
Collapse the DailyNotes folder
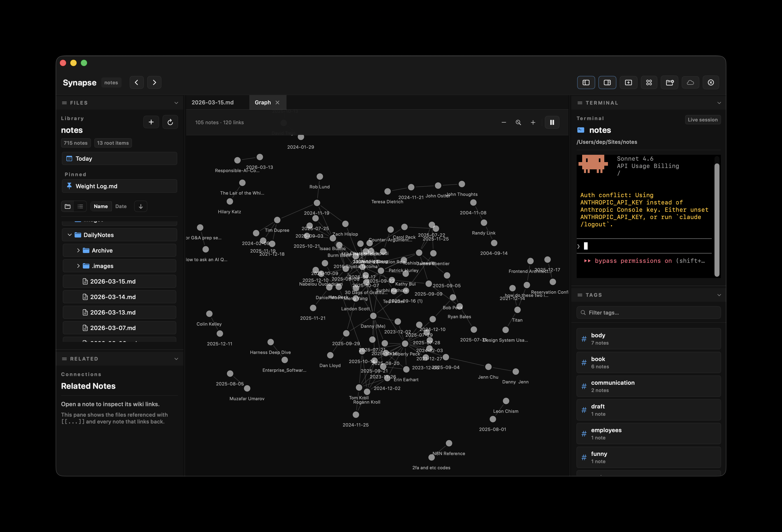[70, 235]
